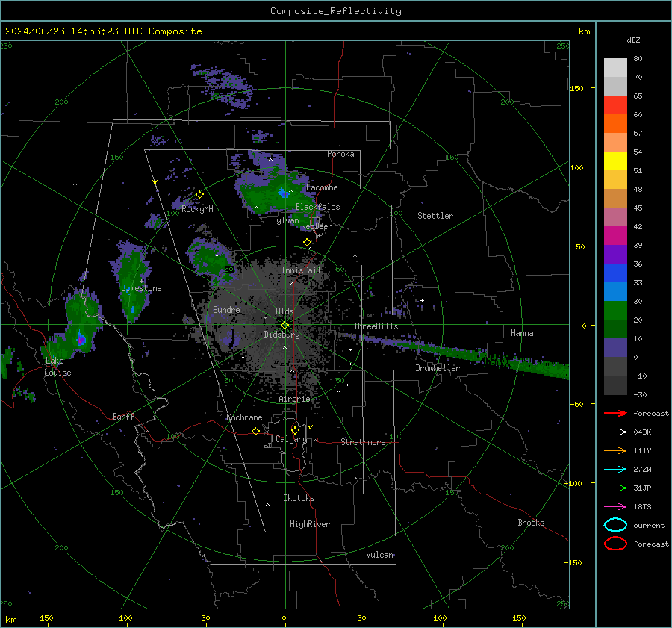Click the yellow diamond marker south of RedDeer
The width and height of the screenshot is (672, 628).
coord(308,243)
